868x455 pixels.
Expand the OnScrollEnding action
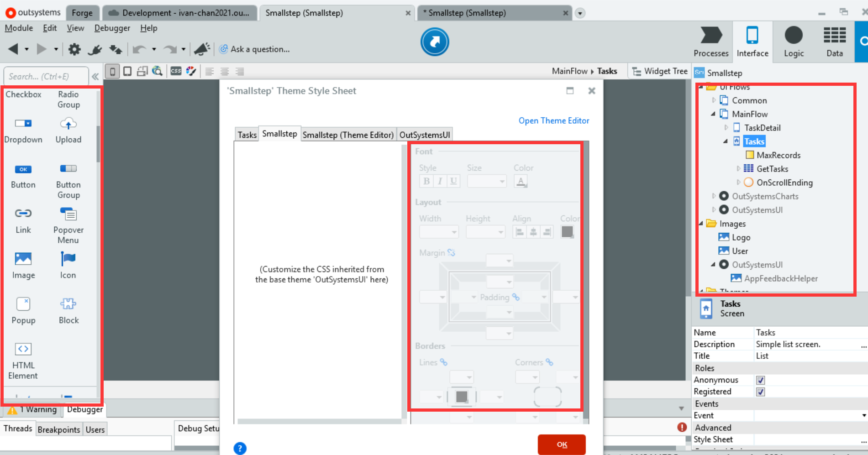[x=738, y=183]
